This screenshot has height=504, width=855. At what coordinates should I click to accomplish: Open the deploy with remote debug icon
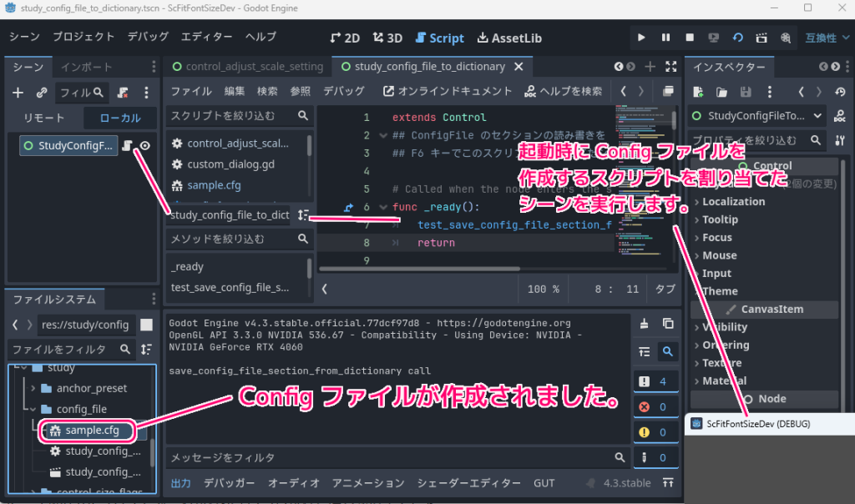(712, 38)
